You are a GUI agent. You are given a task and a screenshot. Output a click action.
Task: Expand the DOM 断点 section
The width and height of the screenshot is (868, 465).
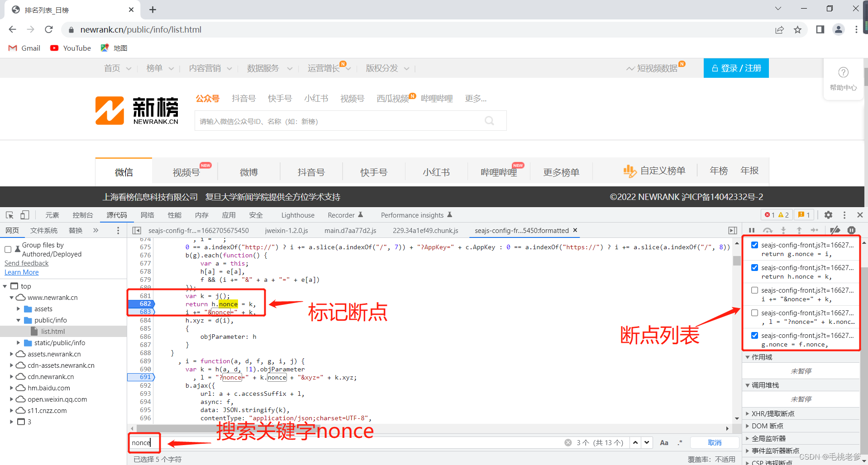[748, 426]
